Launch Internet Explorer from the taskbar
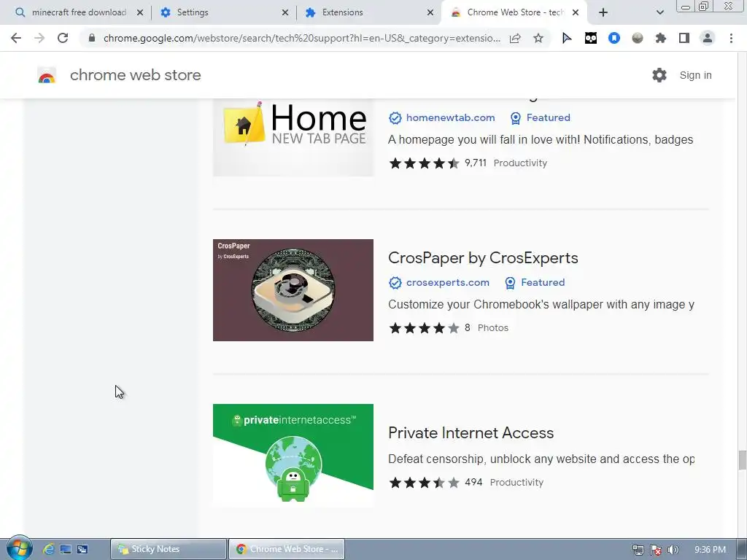Screen dimensions: 747x560 click(48, 549)
